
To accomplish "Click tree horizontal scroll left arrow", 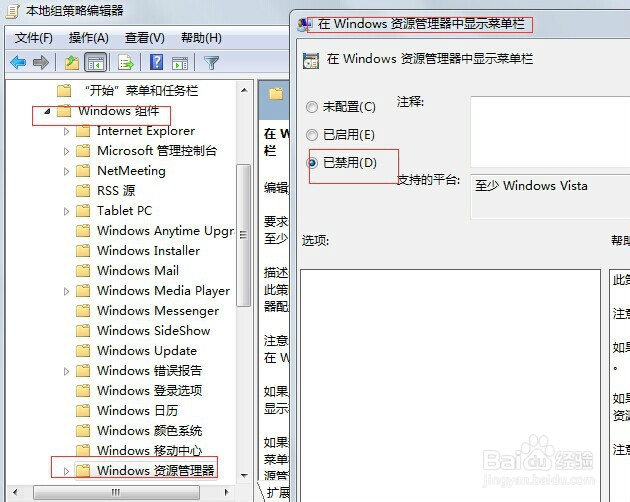I will click(x=15, y=492).
